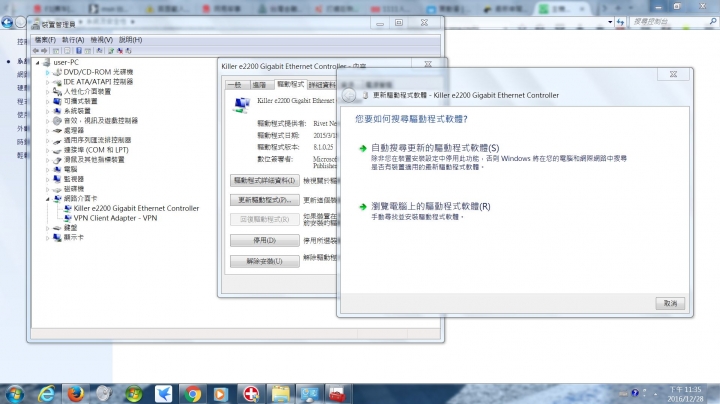Click the update driver toolbar icon
Screen dimensions: 720x404
(x=111, y=50)
